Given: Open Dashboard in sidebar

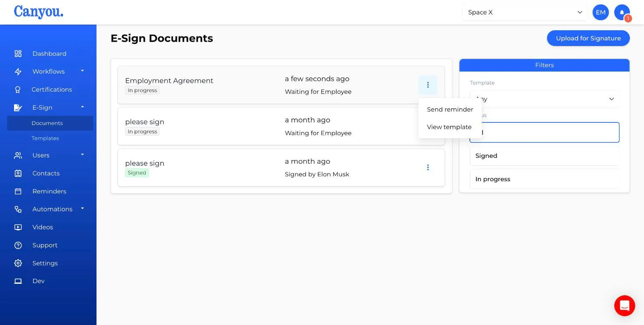Looking at the screenshot, I should 49,54.
